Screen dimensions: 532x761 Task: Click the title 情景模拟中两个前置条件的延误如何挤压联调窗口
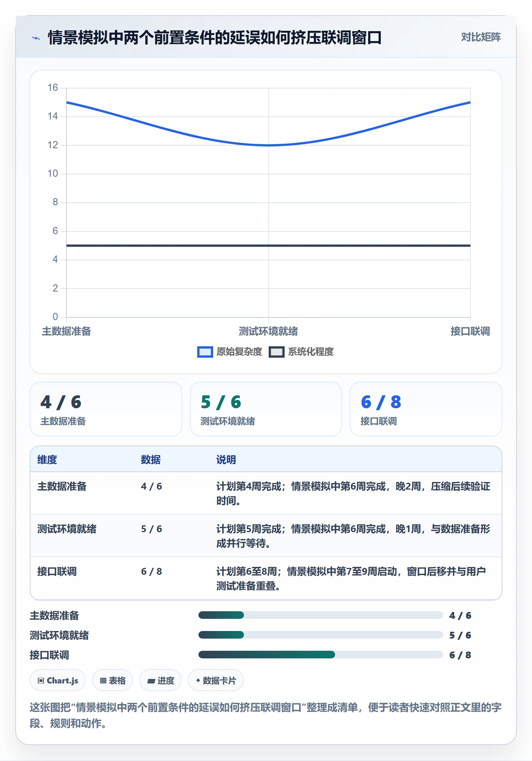pyautogui.click(x=215, y=38)
